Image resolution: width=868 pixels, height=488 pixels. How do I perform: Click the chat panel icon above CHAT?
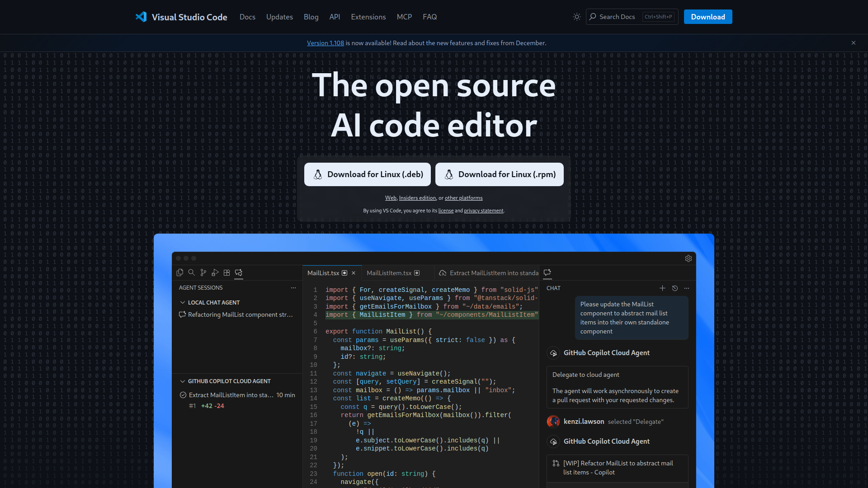[547, 272]
